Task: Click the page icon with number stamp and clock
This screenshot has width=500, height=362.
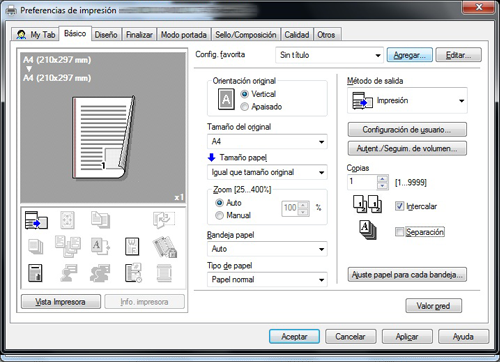Action: point(133,273)
